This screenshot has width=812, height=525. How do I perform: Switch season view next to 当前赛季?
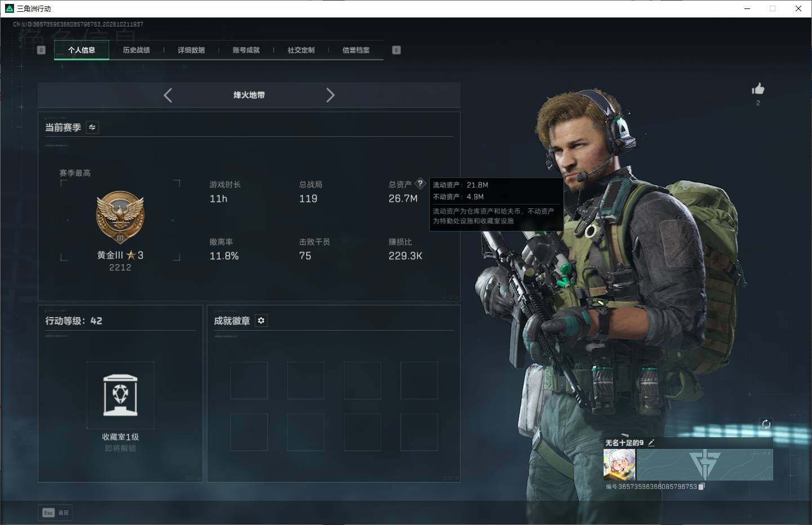pyautogui.click(x=92, y=127)
